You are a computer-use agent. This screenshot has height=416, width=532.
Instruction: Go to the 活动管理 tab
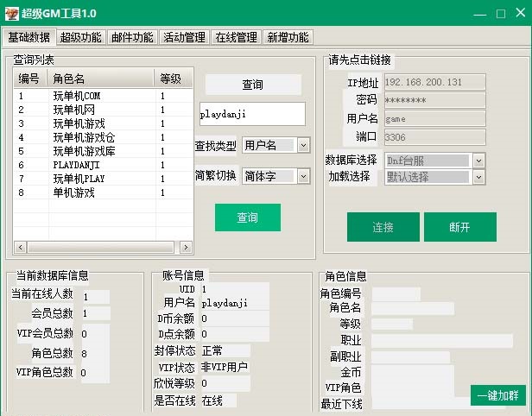[x=185, y=37]
